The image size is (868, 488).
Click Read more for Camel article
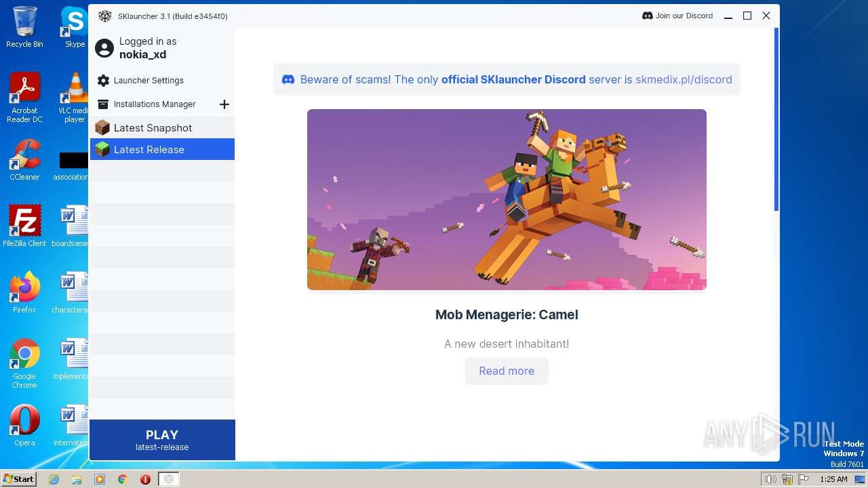507,371
